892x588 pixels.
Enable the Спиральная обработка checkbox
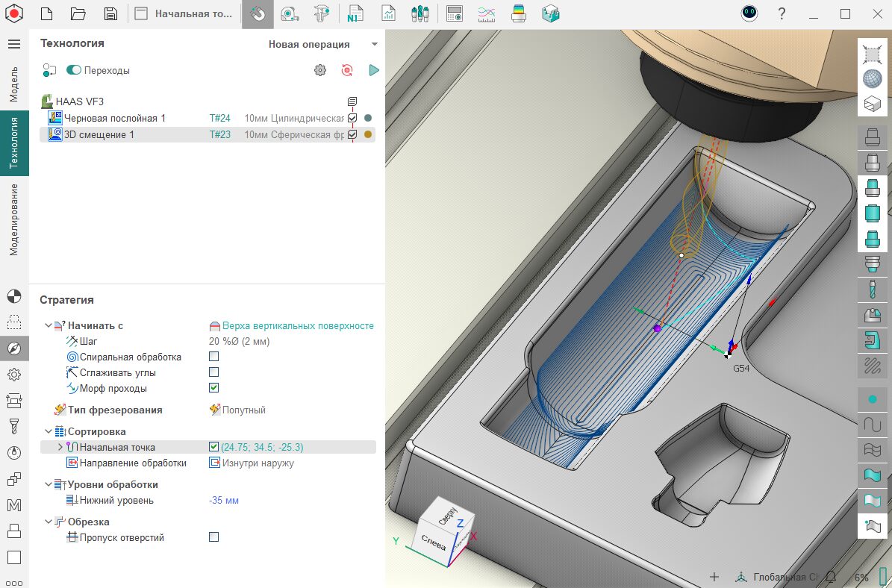click(x=214, y=357)
